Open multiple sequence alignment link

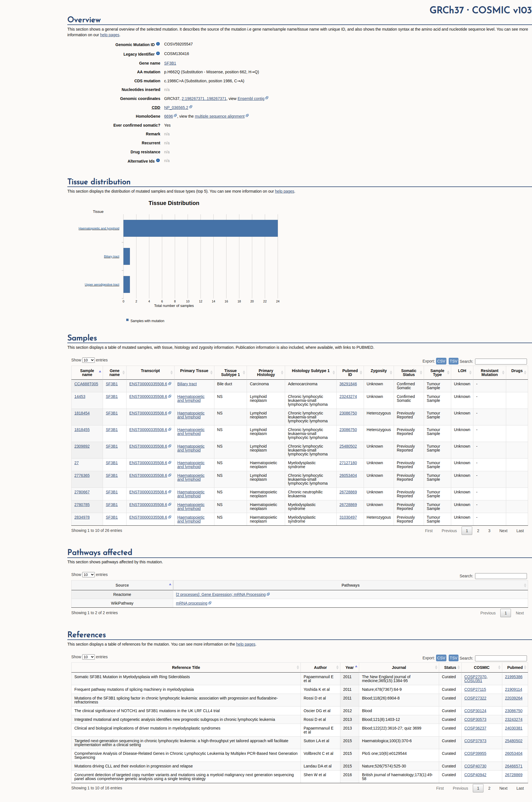(x=219, y=116)
